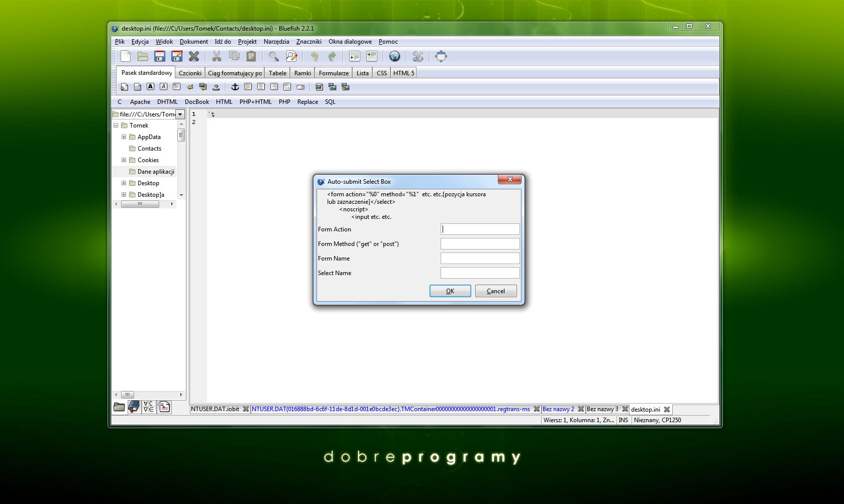844x504 pixels.
Task: Focus the Form Method input field
Action: click(480, 244)
